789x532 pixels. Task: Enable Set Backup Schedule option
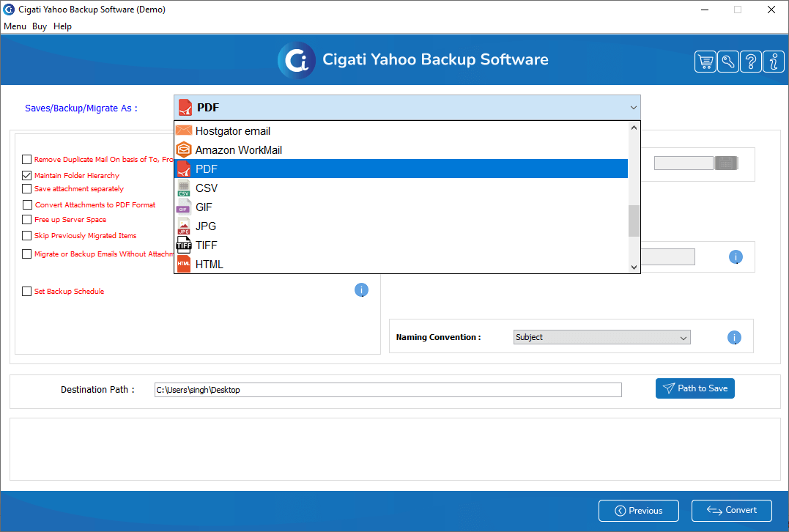26,292
